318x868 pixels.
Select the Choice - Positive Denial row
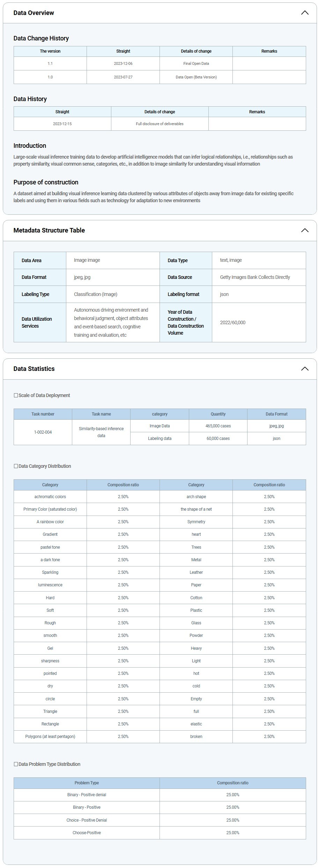pos(87,820)
